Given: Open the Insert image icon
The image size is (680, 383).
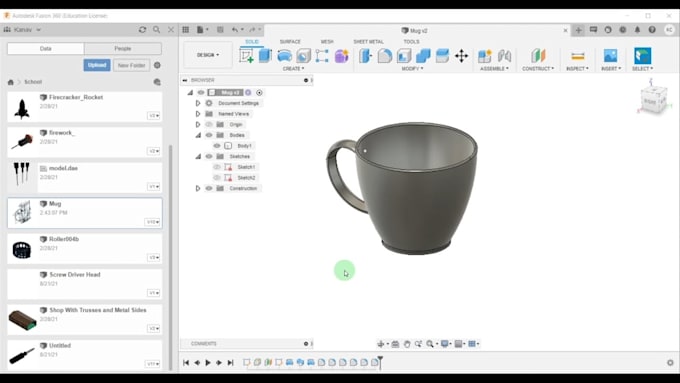Looking at the screenshot, I should [610, 56].
